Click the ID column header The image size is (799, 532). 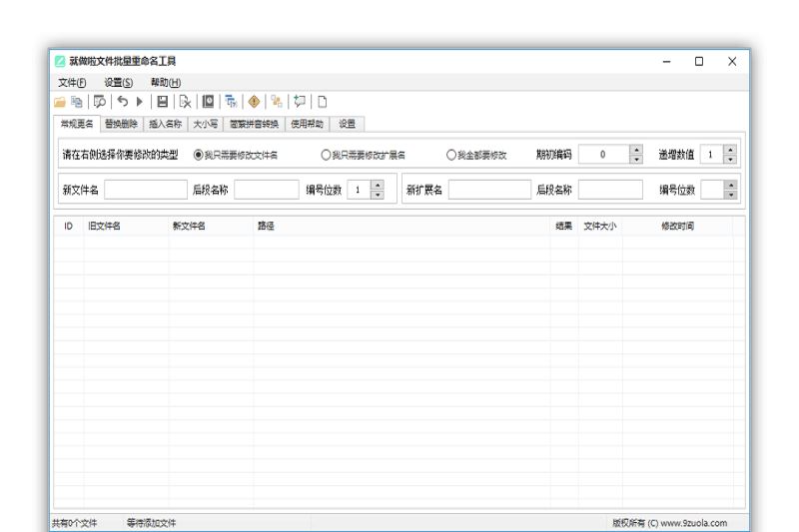[x=68, y=226]
